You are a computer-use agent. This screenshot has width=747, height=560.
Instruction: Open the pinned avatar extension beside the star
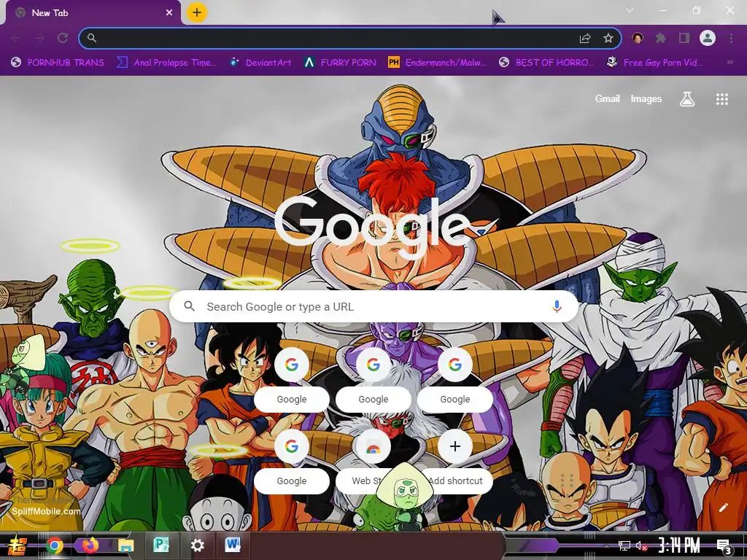coord(638,38)
